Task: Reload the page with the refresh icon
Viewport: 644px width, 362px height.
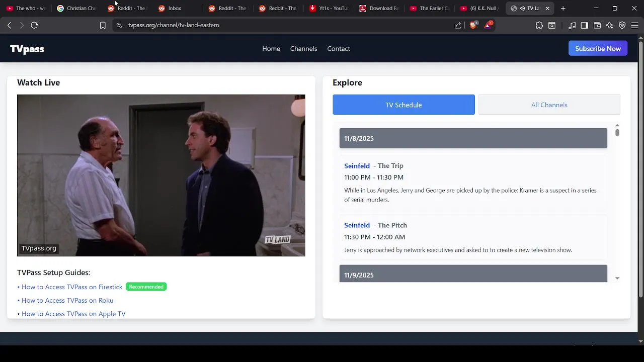Action: 34,25
